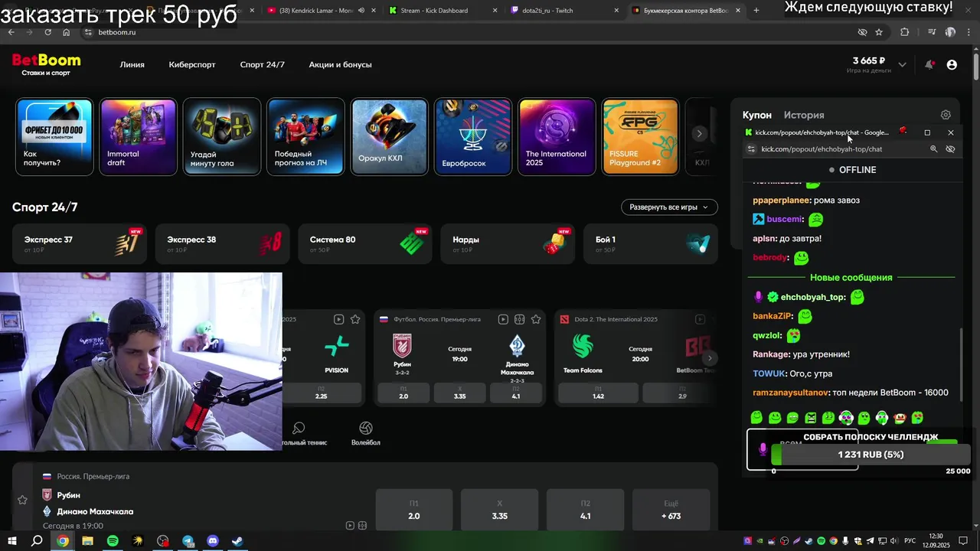Open Экспресс 37 game card
Screen dimensions: 980x551
pyautogui.click(x=80, y=243)
